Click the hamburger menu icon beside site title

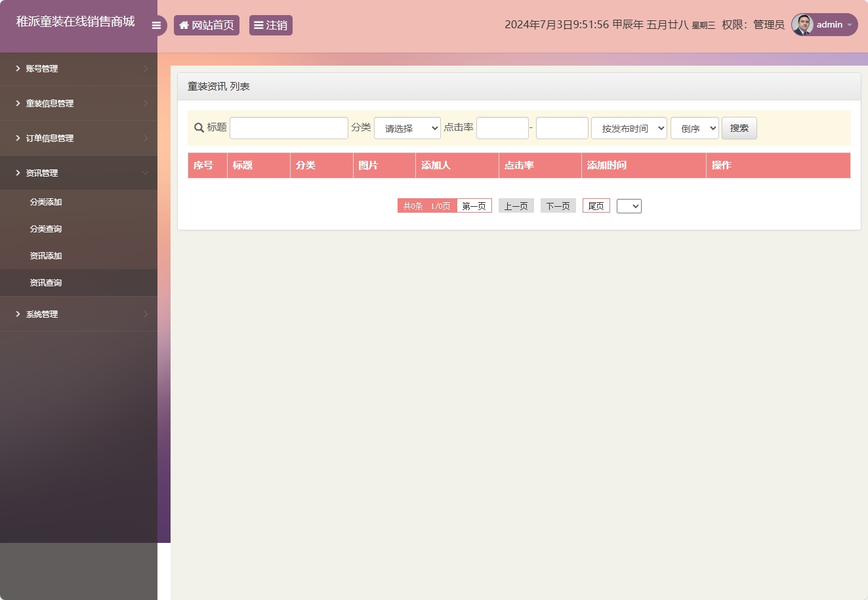pyautogui.click(x=156, y=25)
